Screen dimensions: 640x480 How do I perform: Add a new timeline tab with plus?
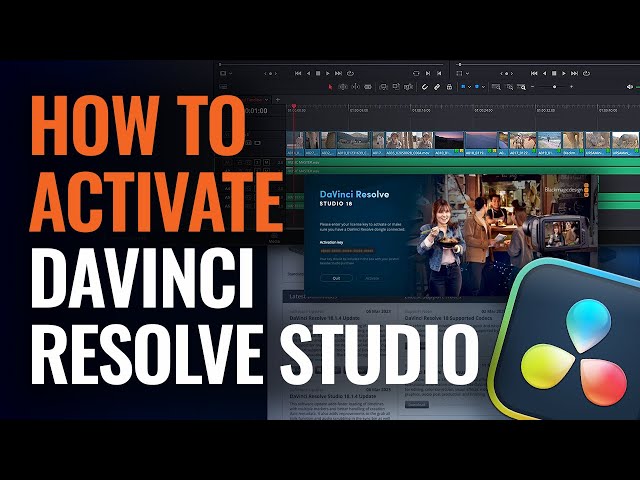(278, 99)
